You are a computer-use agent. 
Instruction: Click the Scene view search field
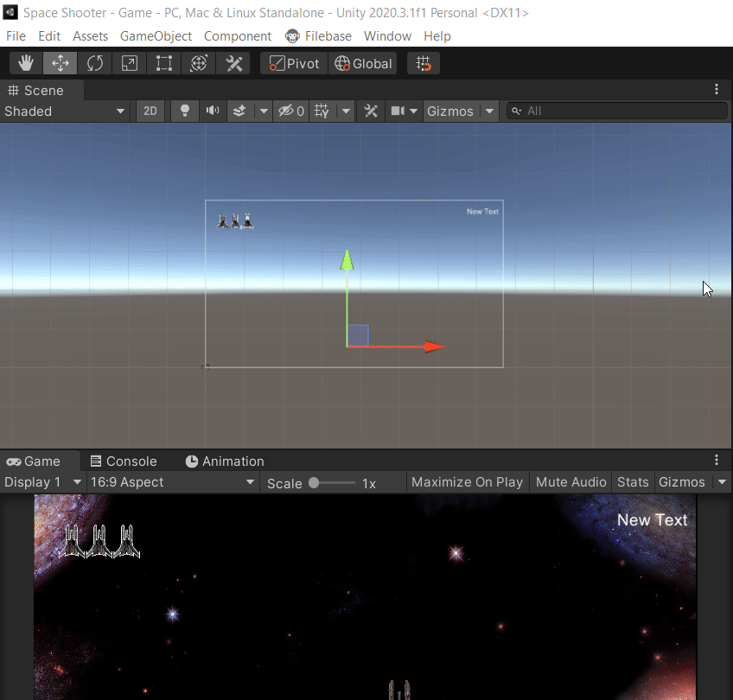point(618,111)
